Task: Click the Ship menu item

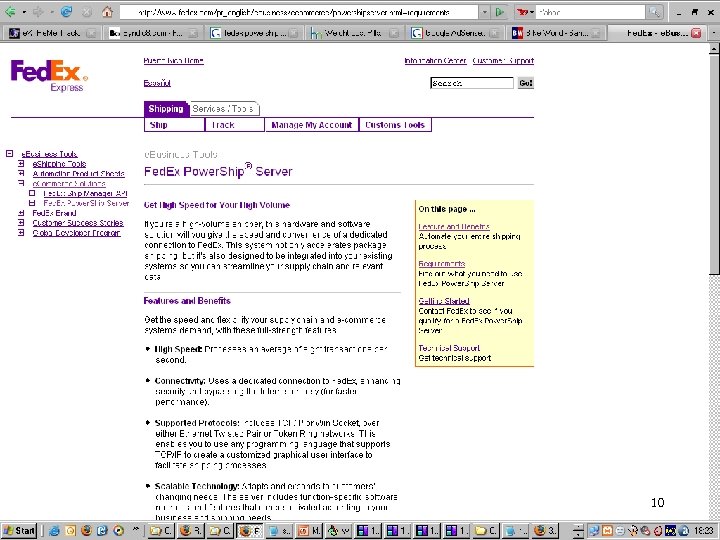Action: coord(174,125)
